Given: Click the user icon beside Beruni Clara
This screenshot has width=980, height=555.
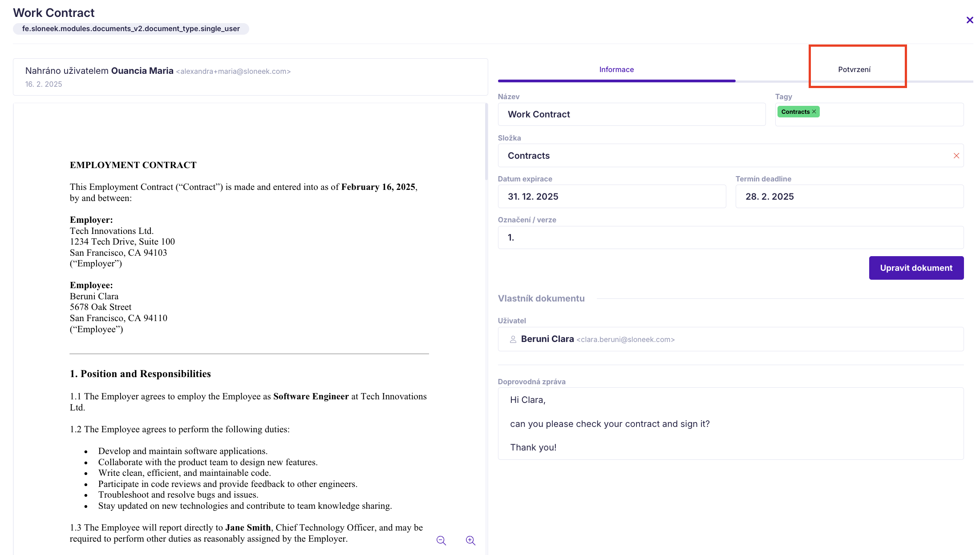Looking at the screenshot, I should (513, 339).
